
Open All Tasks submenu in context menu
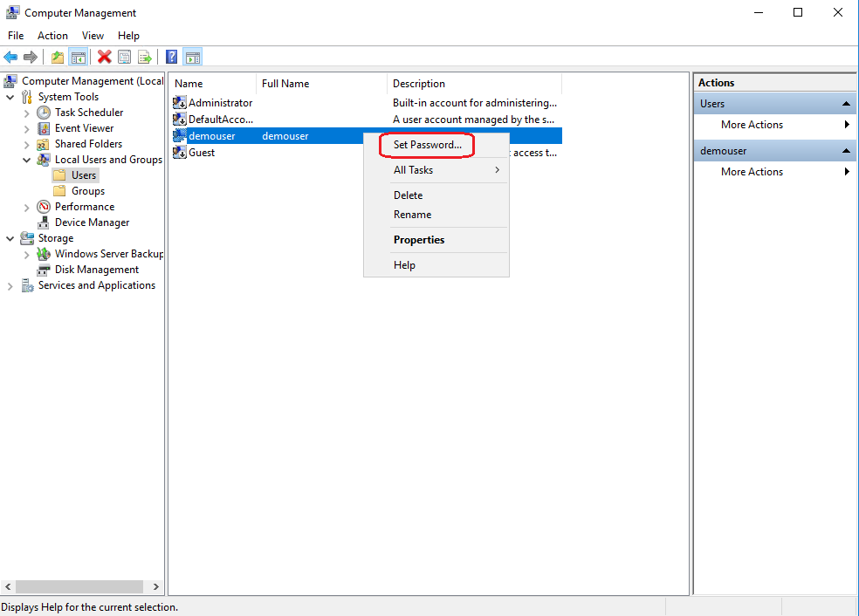point(436,170)
